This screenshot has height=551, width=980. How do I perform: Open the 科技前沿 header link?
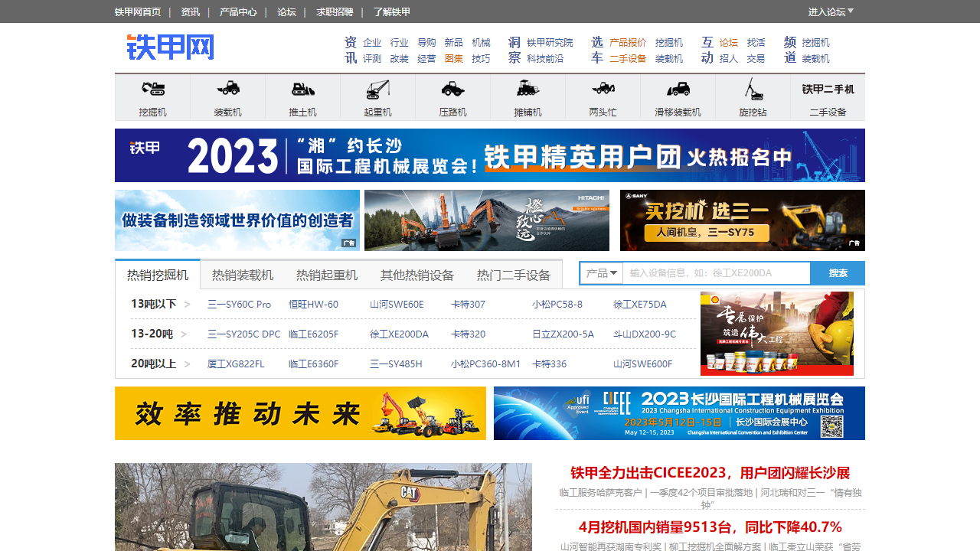[x=545, y=59]
